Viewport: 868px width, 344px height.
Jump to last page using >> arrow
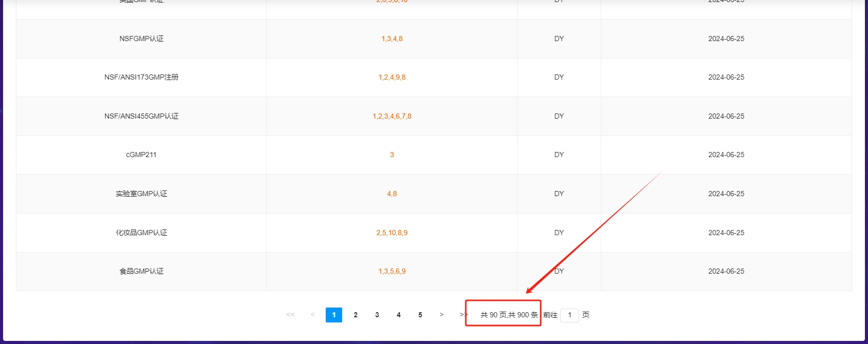463,315
